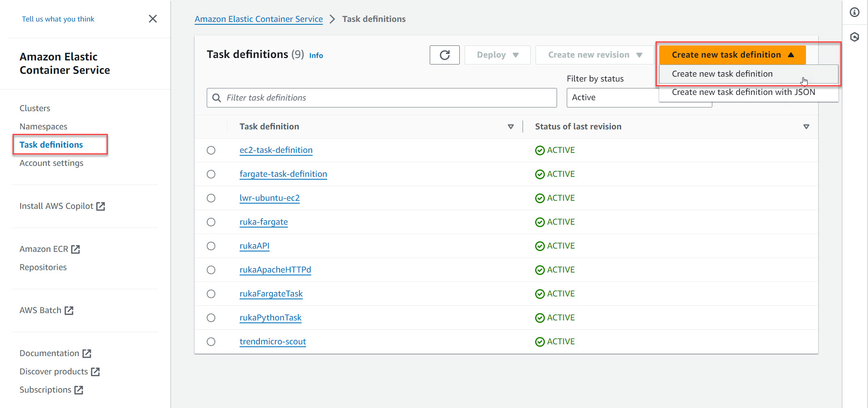868x408 pixels.
Task: Click the hexagon icon in right sidebar
Action: click(x=854, y=37)
